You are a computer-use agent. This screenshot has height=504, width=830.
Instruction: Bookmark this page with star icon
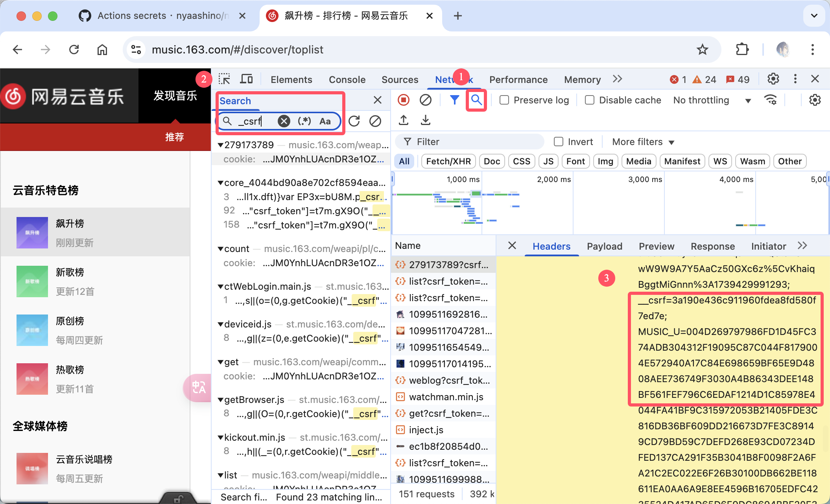(702, 50)
